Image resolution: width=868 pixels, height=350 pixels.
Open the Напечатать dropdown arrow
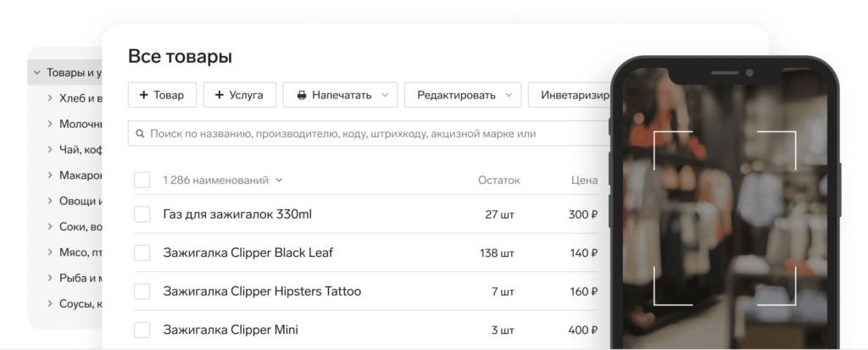click(385, 95)
